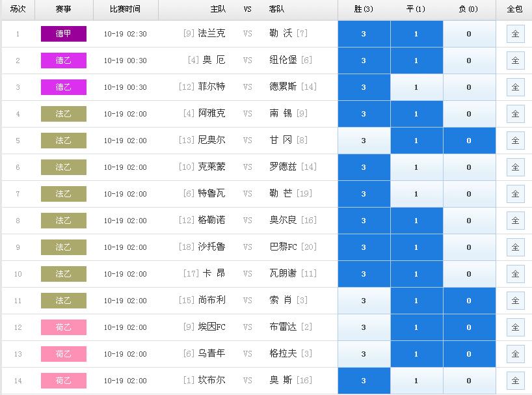Toggle draw (1) for 奥厄 vs 纽伦堡
Viewport: 532px width, 395px height.
[417, 61]
